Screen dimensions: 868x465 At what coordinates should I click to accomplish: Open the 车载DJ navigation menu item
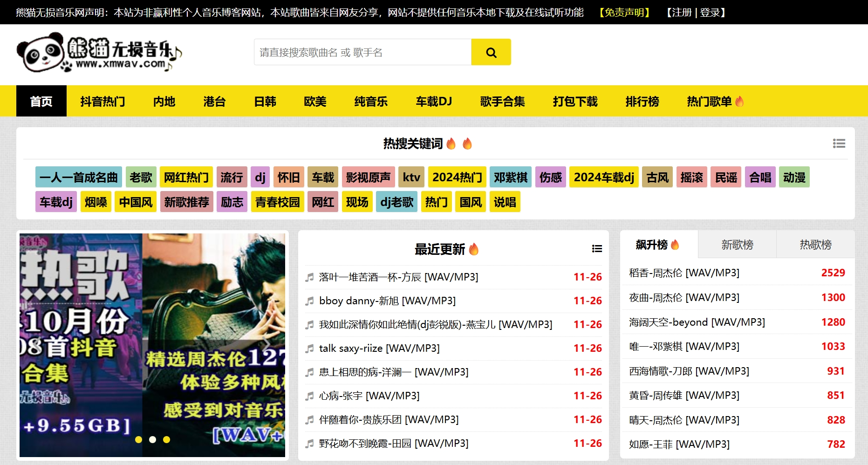click(x=434, y=101)
